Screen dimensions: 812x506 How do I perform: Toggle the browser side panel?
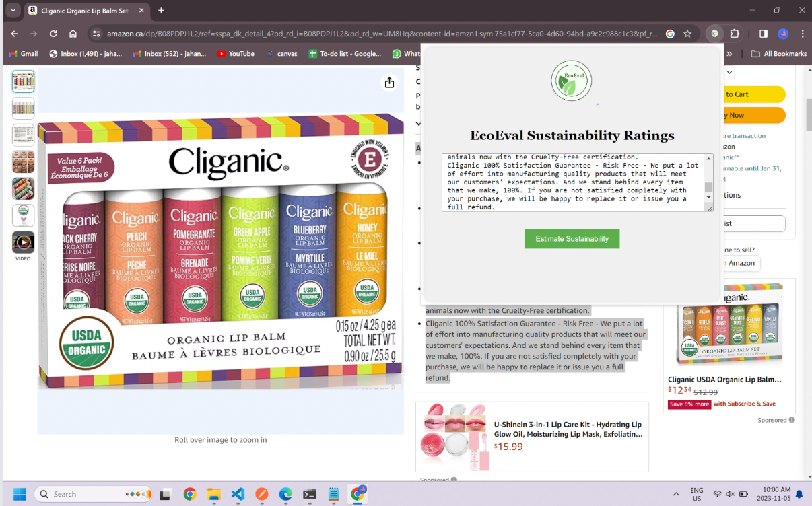click(764, 34)
